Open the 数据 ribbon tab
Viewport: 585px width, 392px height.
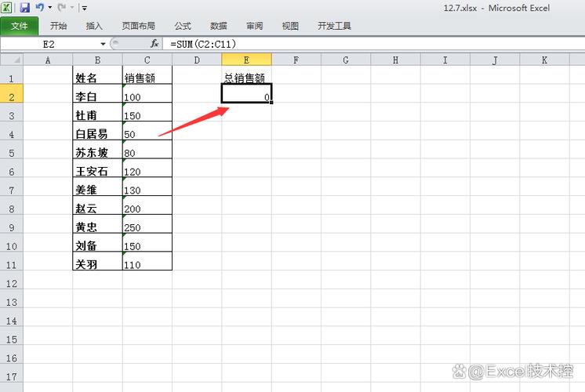219,26
